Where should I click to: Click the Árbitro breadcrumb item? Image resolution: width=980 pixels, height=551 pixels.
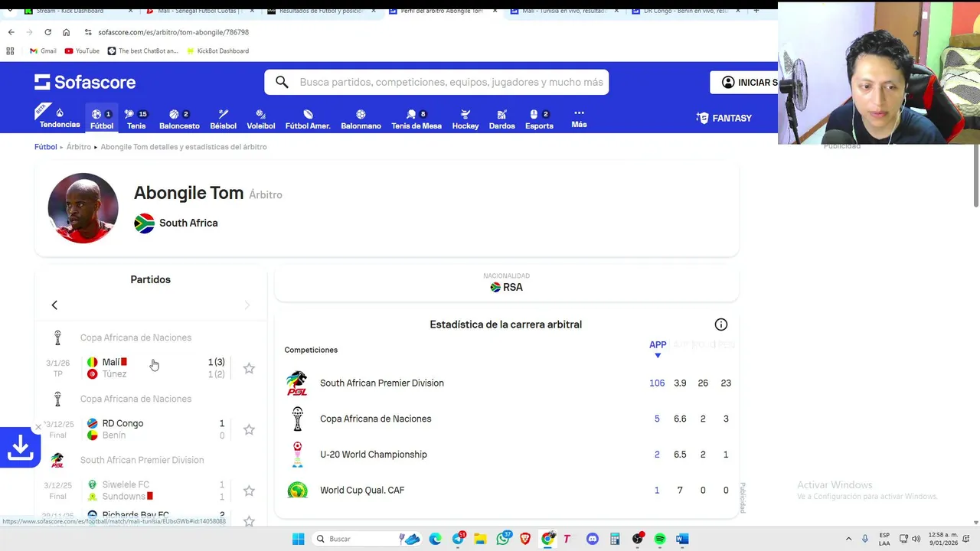79,146
